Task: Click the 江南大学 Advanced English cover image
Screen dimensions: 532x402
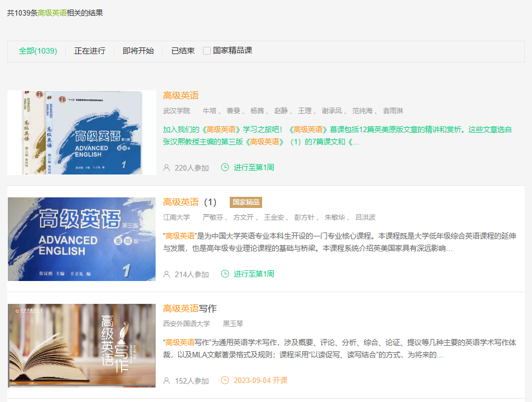Action: (x=81, y=239)
